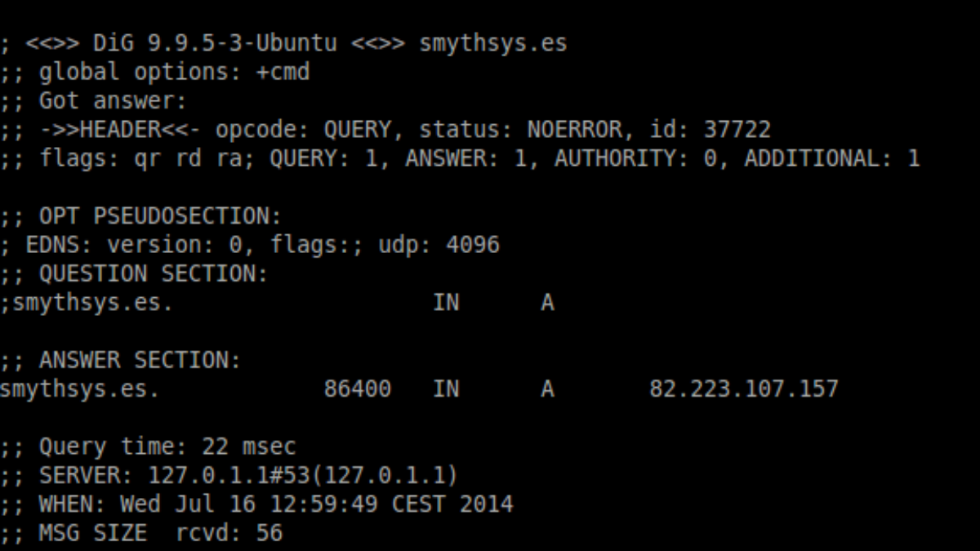Click the IP address 82.223.107.157
The height and width of the screenshot is (551, 980).
pos(743,389)
